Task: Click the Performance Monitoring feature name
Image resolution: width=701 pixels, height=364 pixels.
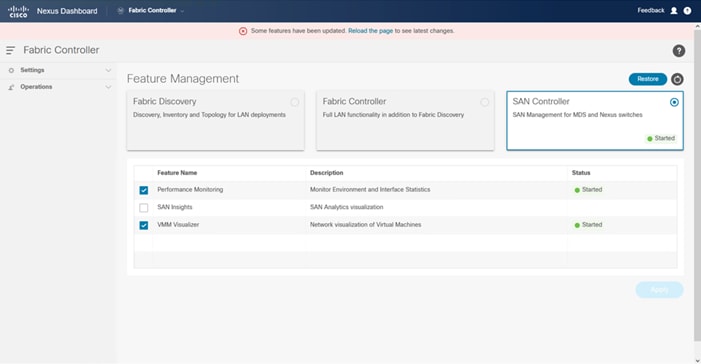Action: click(190, 190)
